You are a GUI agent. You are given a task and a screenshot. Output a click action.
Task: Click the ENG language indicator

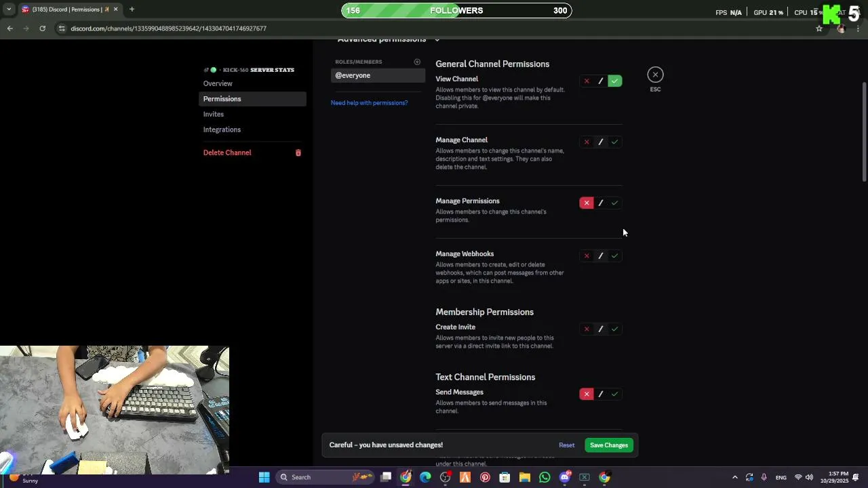click(781, 477)
